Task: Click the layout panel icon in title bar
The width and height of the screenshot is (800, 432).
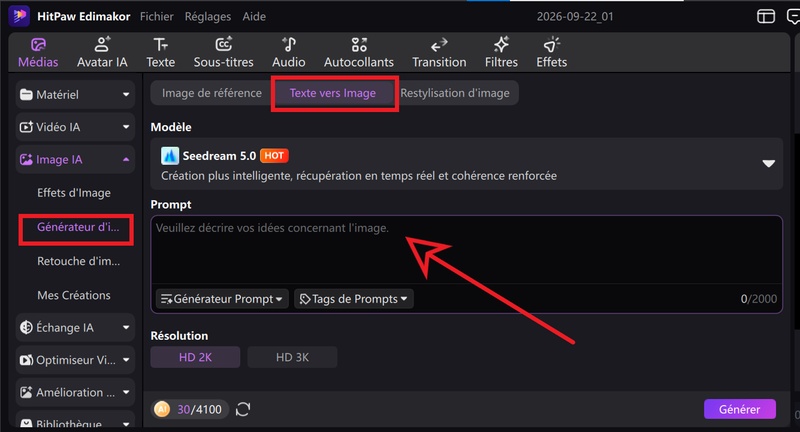Action: point(766,16)
